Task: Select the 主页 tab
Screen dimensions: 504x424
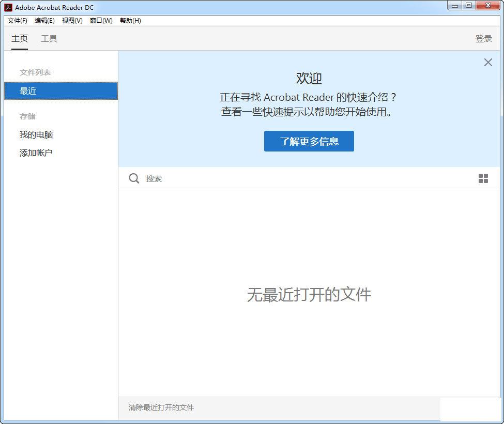Action: [x=20, y=39]
